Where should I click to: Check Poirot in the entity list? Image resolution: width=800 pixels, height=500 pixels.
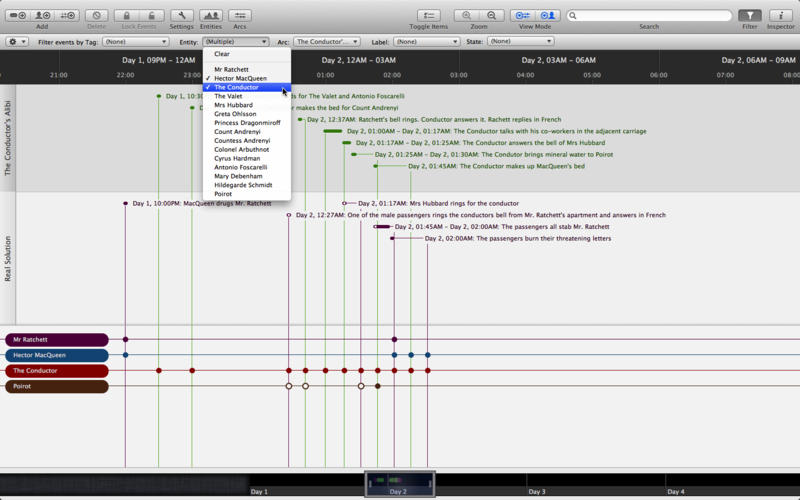(x=222, y=194)
